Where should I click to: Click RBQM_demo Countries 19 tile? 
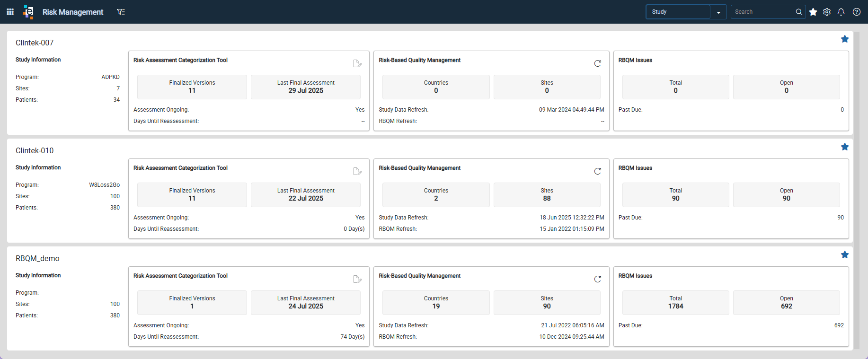click(x=436, y=302)
